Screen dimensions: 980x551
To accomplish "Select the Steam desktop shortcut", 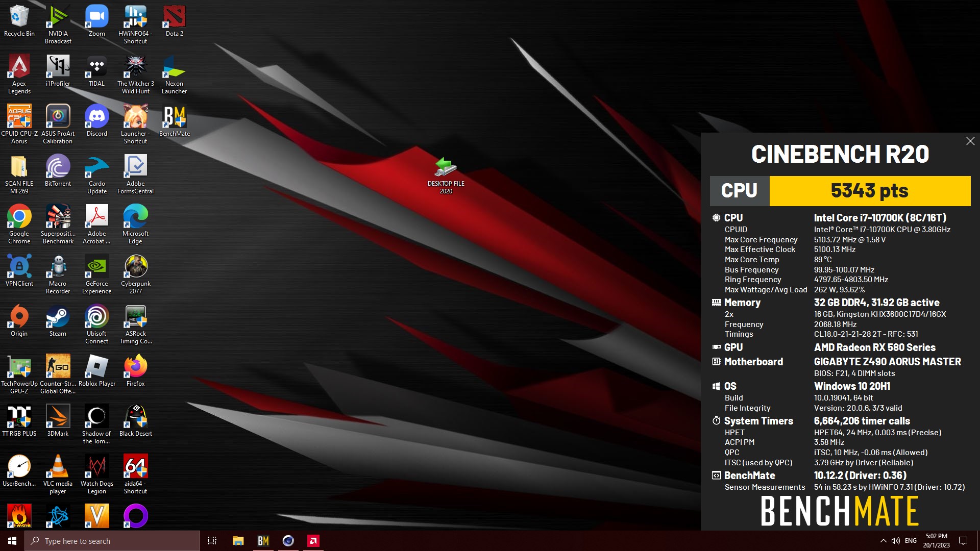I will click(58, 321).
